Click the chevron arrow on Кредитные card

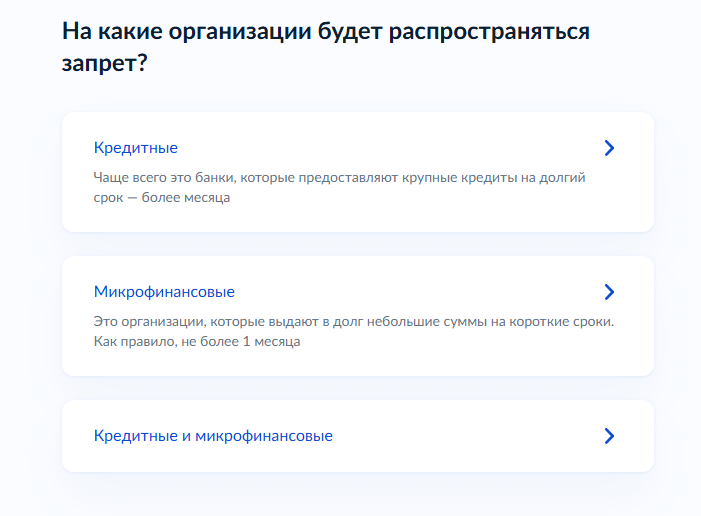[x=609, y=148]
